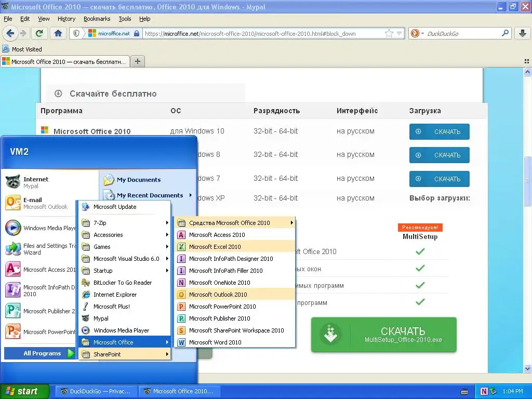Open the File menu
The image size is (532, 399).
(8, 19)
